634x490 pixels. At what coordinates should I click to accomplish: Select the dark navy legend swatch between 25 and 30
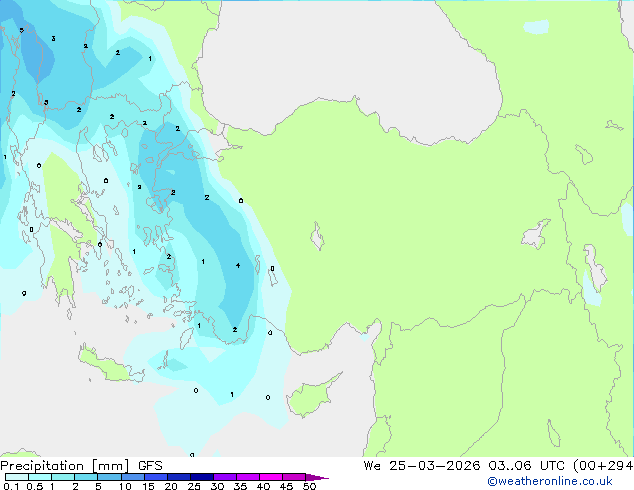(201, 477)
